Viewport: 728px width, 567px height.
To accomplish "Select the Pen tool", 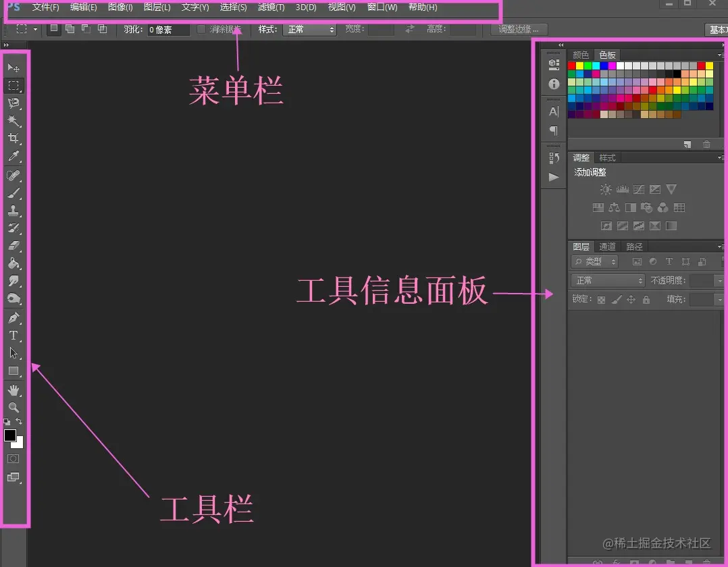I will point(14,318).
